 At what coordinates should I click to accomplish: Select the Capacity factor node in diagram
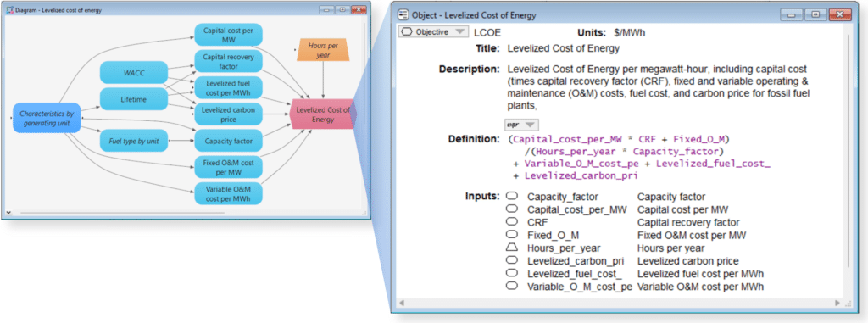click(x=228, y=141)
